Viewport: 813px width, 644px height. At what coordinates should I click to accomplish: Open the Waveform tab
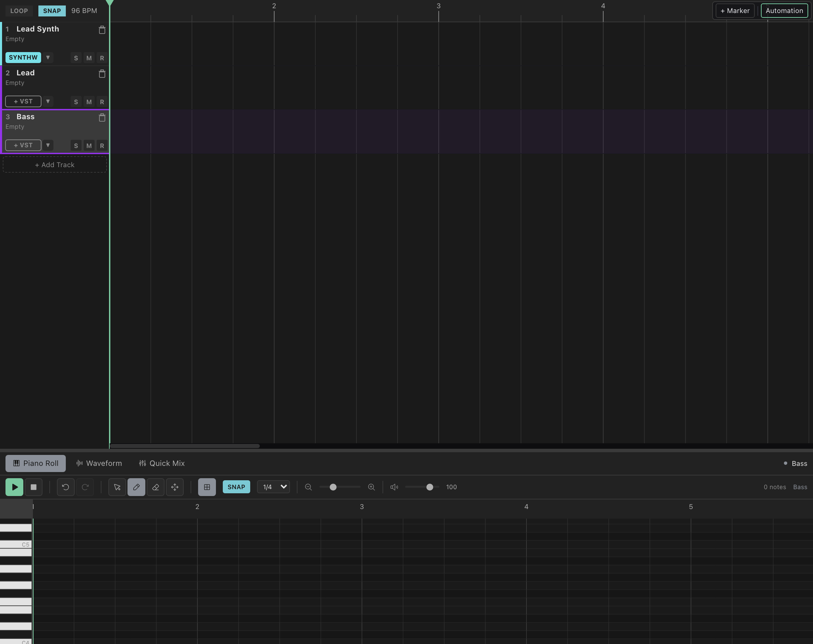click(99, 463)
